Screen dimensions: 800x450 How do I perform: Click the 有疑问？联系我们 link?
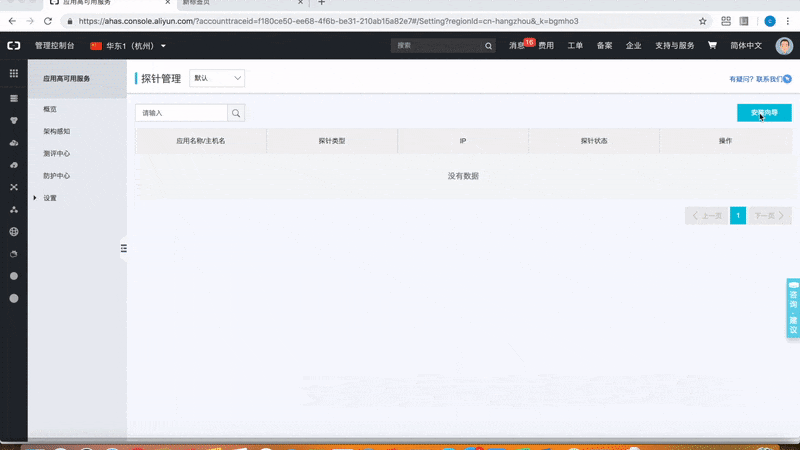757,78
